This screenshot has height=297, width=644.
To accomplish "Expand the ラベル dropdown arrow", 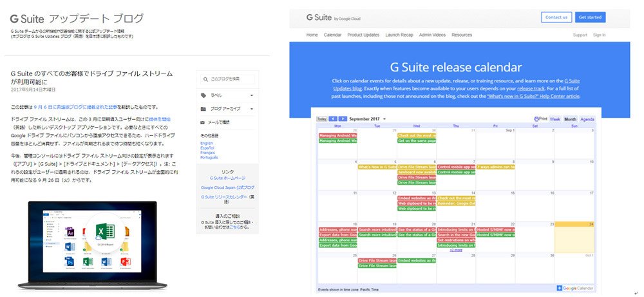I will pos(251,95).
